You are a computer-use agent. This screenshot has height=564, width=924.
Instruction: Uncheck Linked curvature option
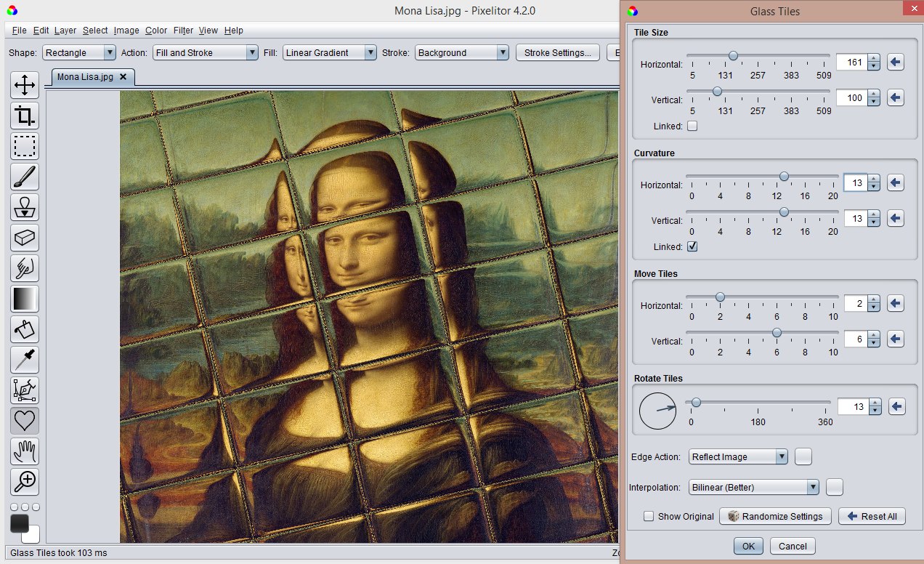(x=692, y=246)
